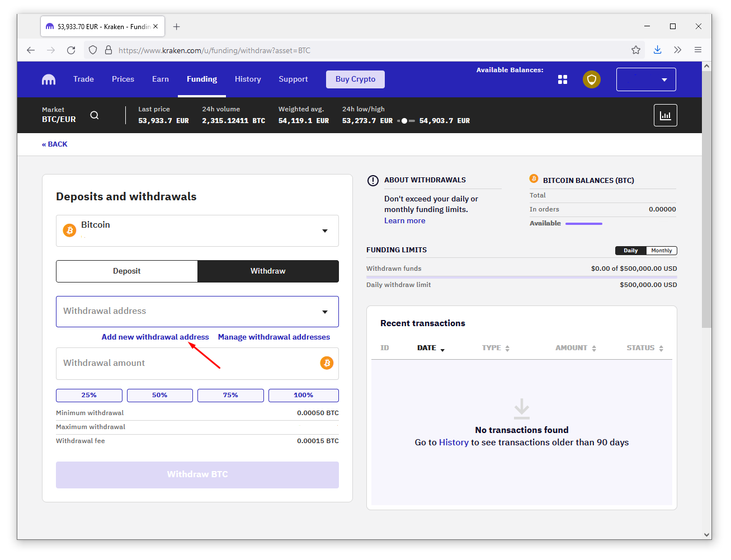Open the browser downloads icon
The image size is (731, 560).
(x=658, y=50)
